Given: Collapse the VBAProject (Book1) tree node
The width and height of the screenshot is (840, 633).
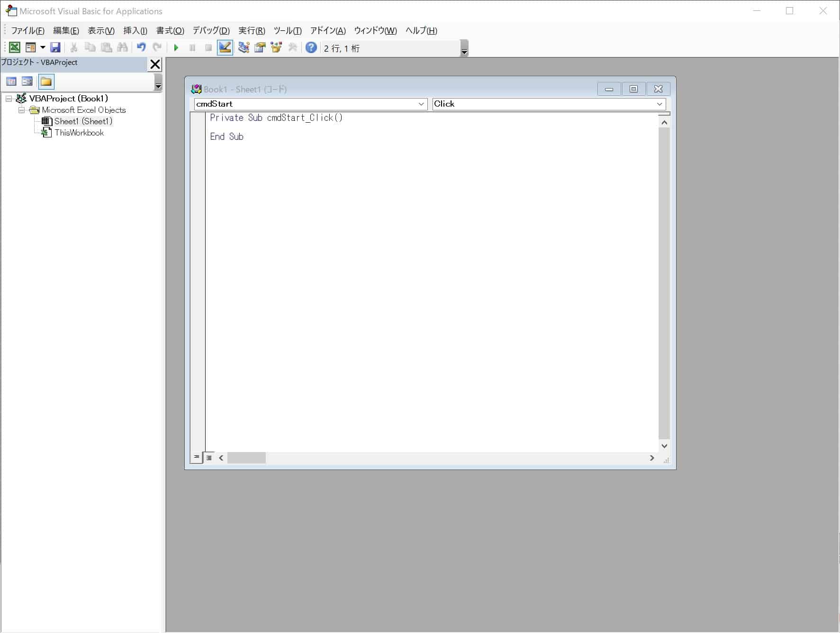Looking at the screenshot, I should [9, 99].
